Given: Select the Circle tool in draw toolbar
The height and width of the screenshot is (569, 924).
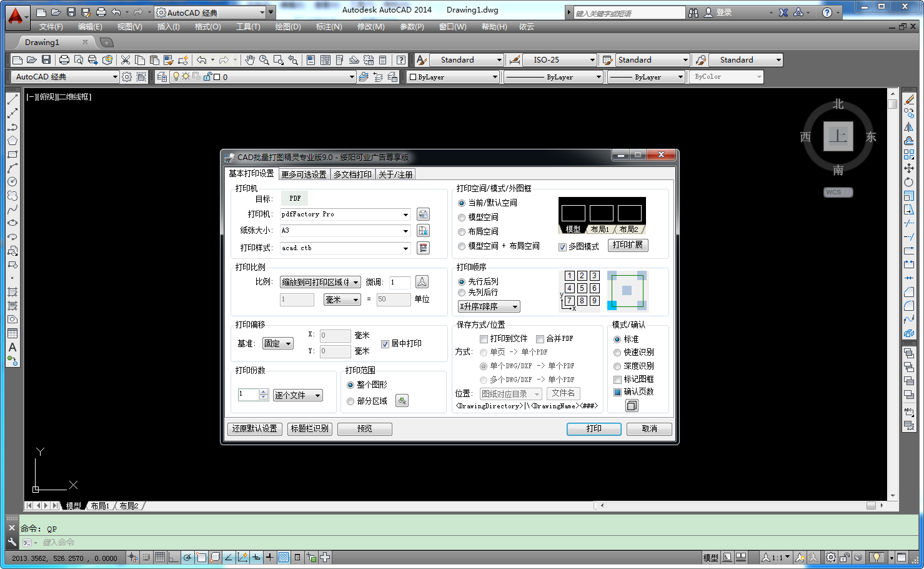Looking at the screenshot, I should pyautogui.click(x=12, y=182).
